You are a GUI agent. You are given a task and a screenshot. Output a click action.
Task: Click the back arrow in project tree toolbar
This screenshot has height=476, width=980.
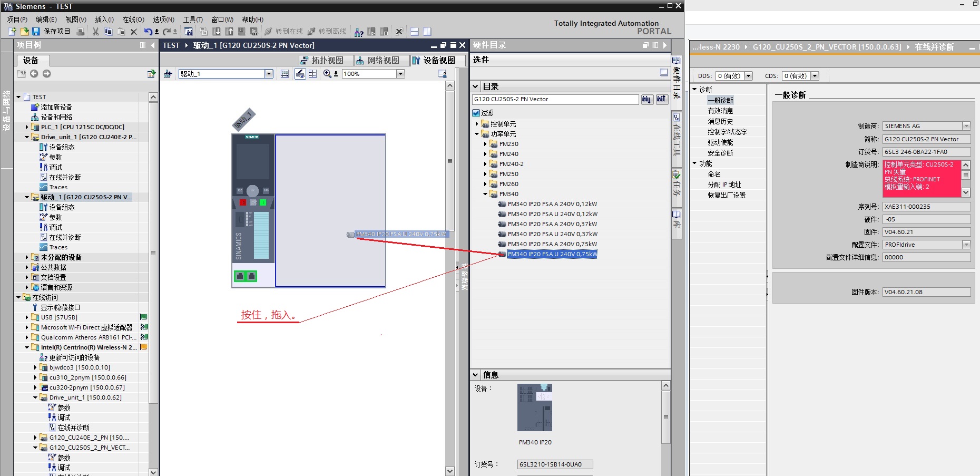(x=34, y=74)
